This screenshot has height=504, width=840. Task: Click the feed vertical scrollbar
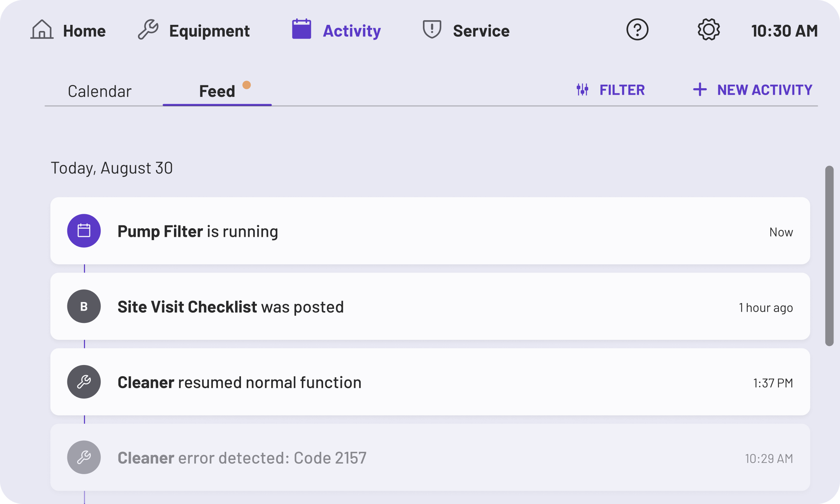click(x=829, y=256)
